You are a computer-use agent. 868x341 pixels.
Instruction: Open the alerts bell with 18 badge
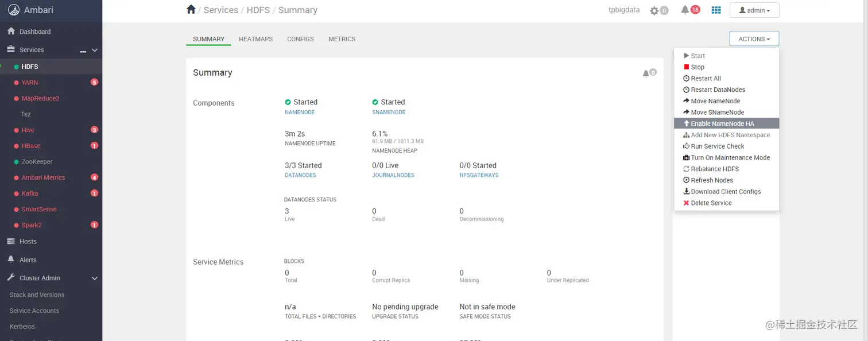[x=685, y=10]
